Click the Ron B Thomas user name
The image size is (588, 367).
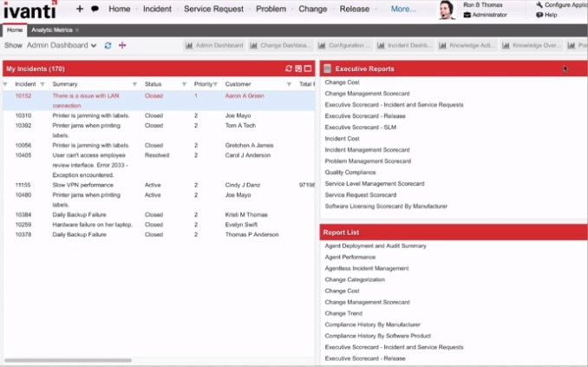482,5
